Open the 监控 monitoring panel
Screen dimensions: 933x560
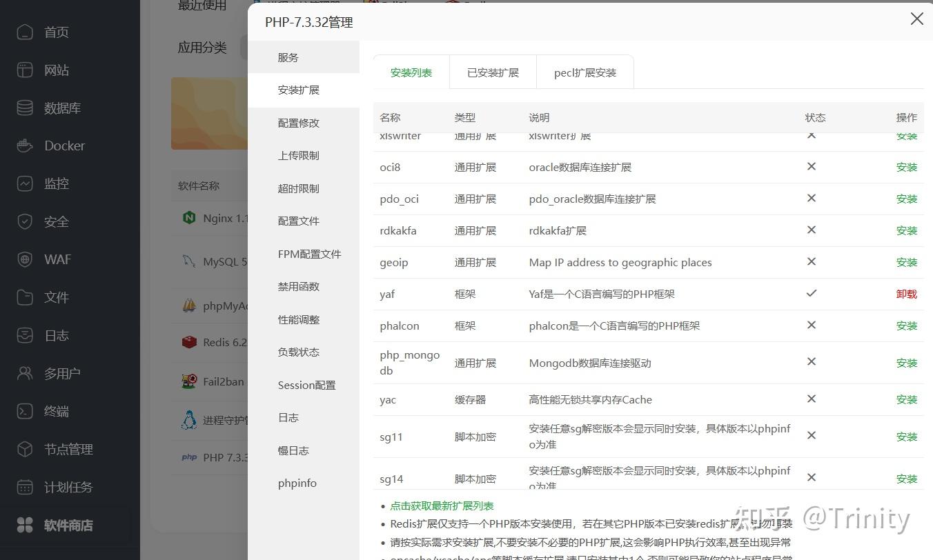(x=56, y=183)
